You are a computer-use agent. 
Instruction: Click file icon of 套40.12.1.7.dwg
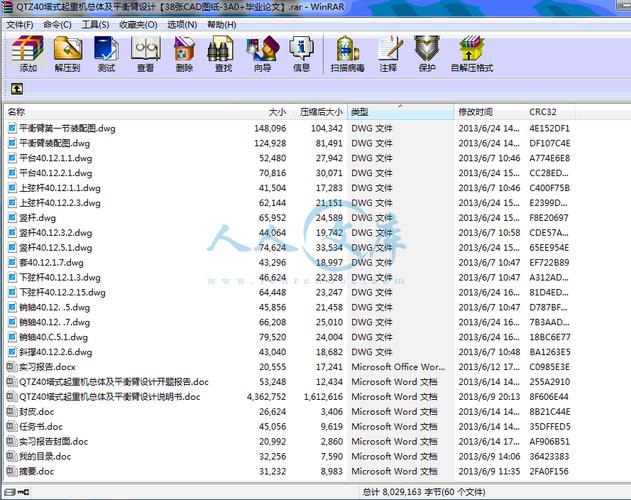pos(12,262)
